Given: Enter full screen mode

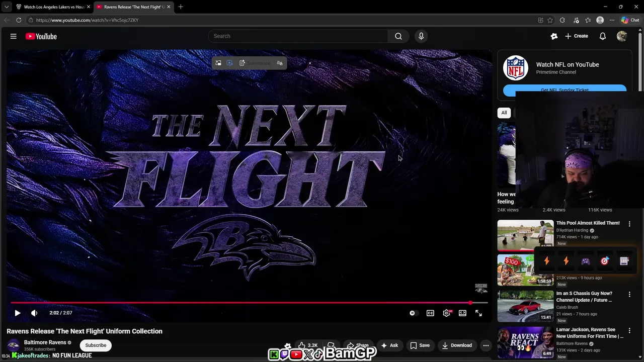Looking at the screenshot, I should pos(478,313).
